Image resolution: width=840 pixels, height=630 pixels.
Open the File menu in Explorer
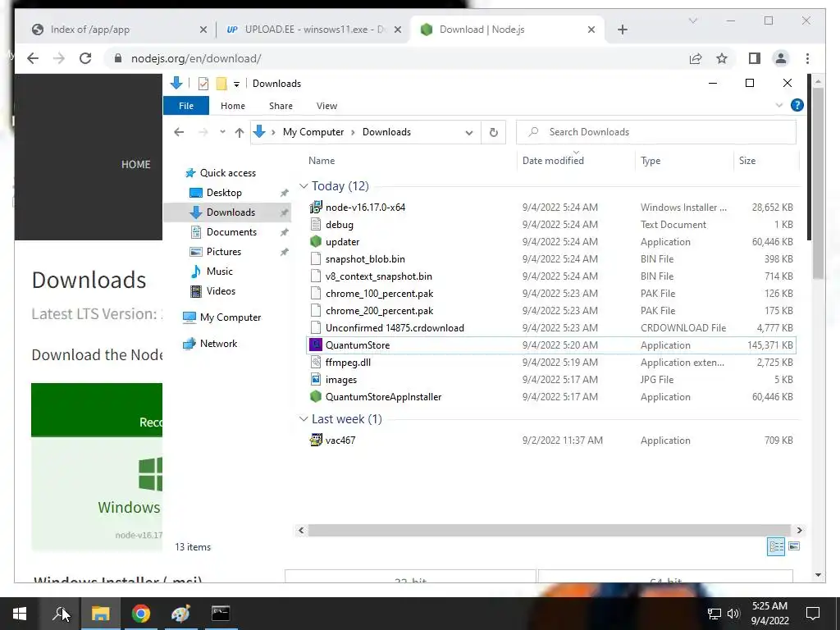pyautogui.click(x=186, y=106)
